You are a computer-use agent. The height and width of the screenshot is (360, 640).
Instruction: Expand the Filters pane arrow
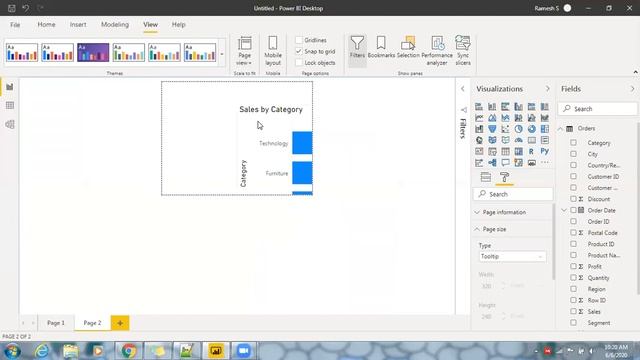pos(462,89)
